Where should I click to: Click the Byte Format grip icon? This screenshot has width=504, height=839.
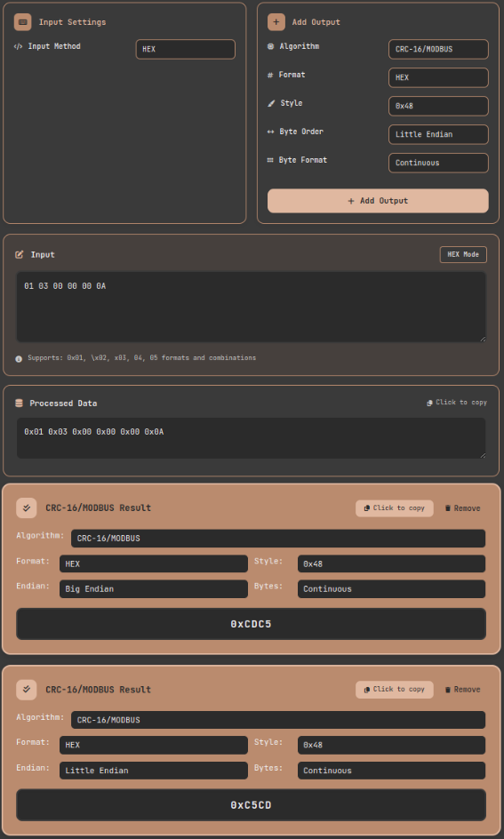click(x=270, y=160)
